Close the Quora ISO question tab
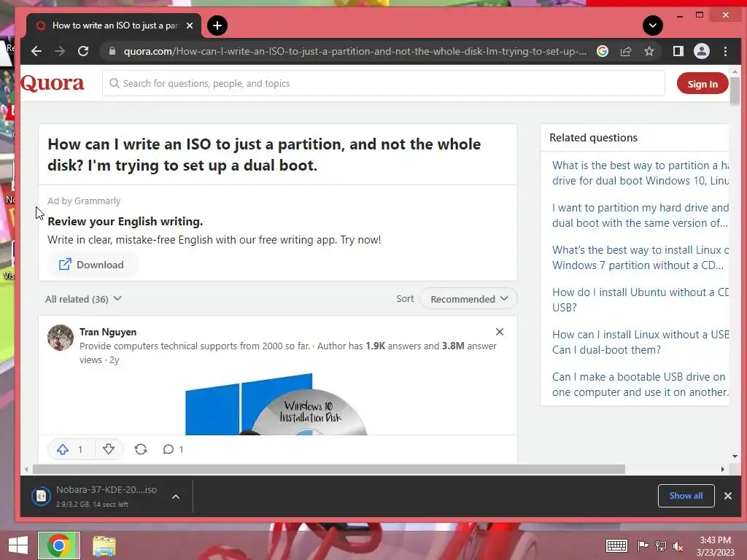 tap(190, 26)
